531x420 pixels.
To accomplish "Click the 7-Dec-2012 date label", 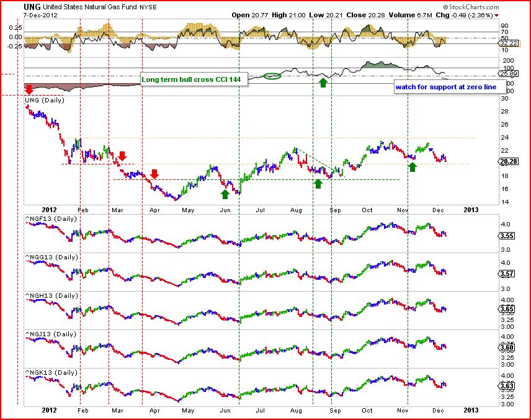I will coord(40,16).
